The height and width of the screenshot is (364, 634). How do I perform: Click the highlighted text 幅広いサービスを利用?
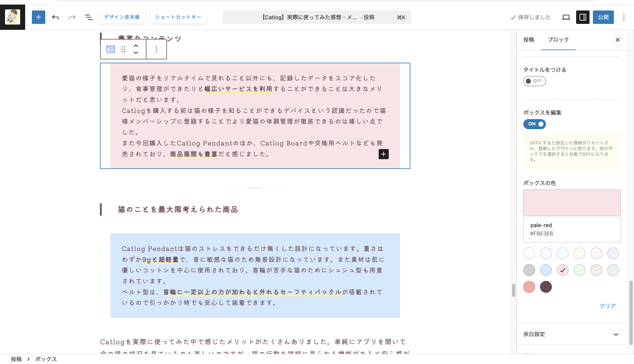tap(238, 89)
